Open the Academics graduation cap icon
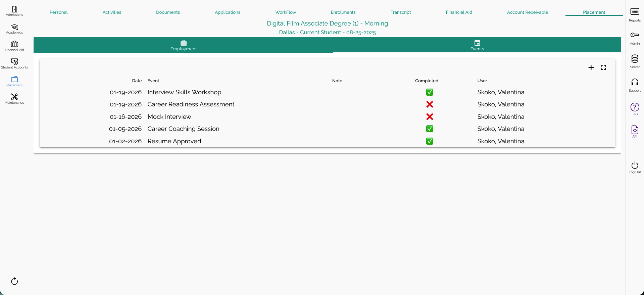This screenshot has height=295, width=644. coord(14,29)
